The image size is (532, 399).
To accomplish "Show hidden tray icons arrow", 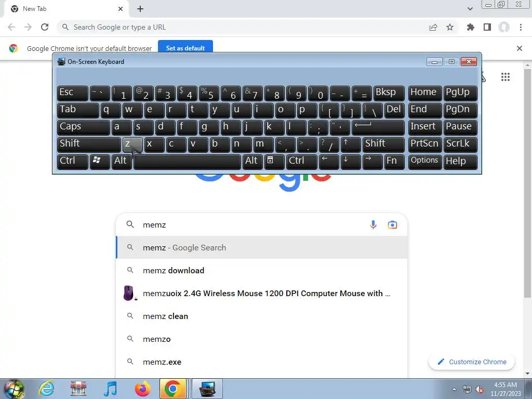I will pos(454,389).
